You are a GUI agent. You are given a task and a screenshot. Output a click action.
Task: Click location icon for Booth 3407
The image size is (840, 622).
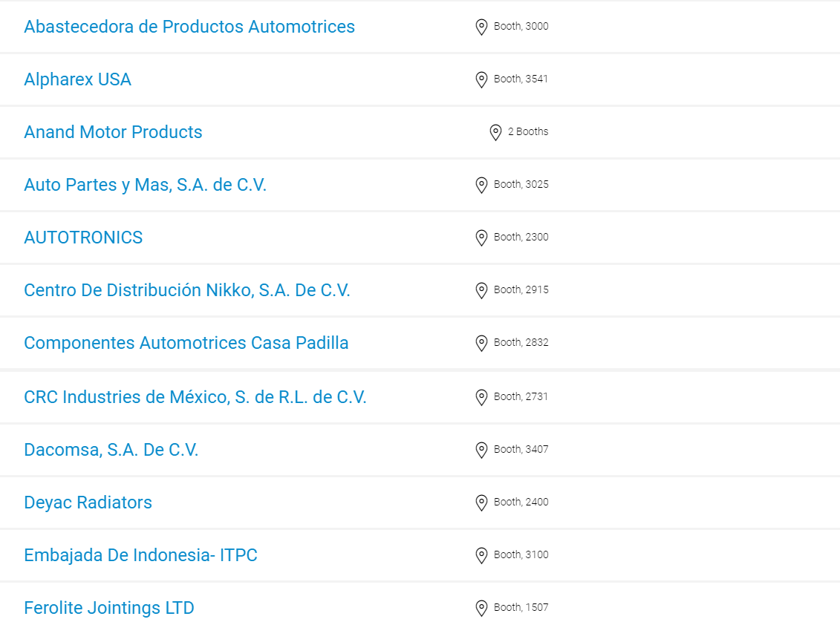[x=481, y=450]
